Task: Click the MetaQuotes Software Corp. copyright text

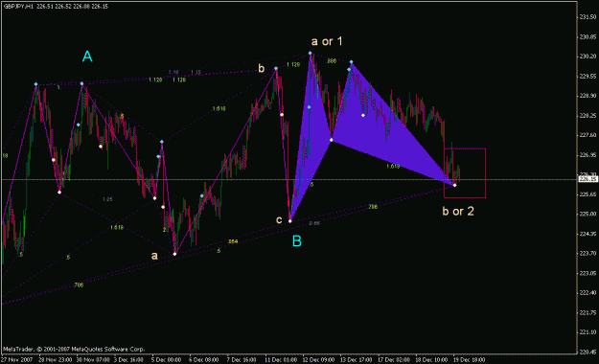Action: (74, 349)
